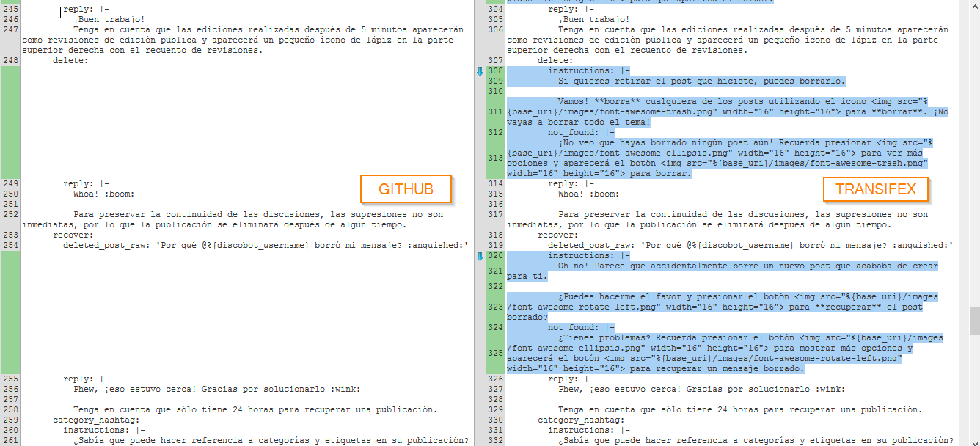Image resolution: width=980 pixels, height=446 pixels.
Task: Click line number 311 in the right pane
Action: click(x=495, y=112)
